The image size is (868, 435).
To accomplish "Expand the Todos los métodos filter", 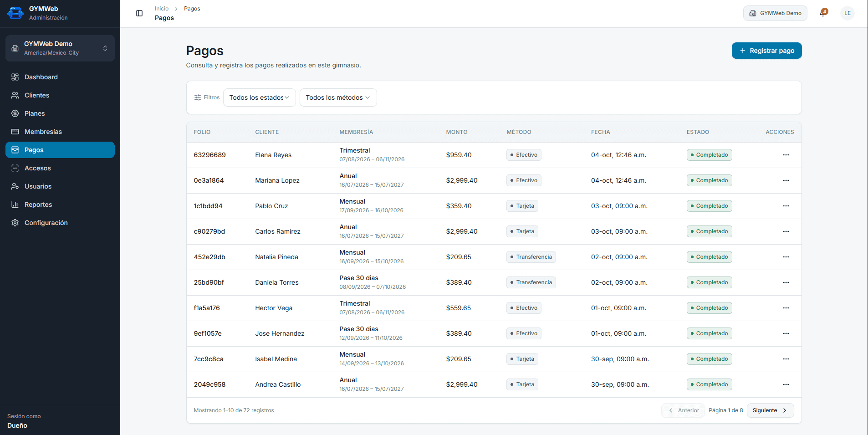I will (338, 97).
